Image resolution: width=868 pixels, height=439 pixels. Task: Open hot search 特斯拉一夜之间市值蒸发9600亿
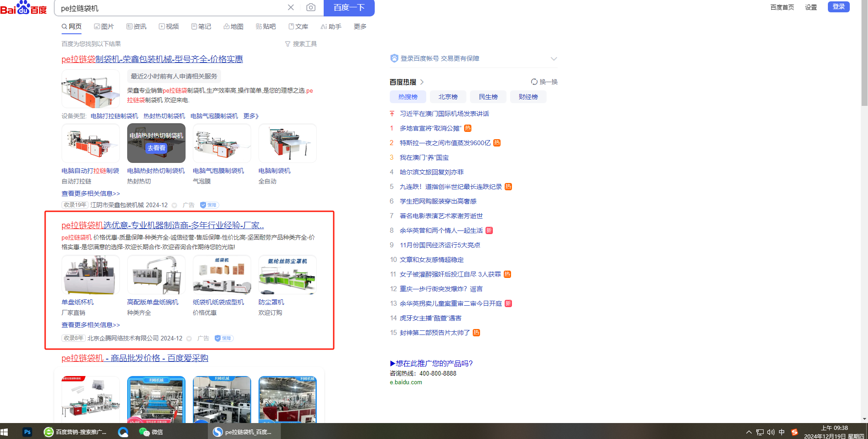point(445,143)
